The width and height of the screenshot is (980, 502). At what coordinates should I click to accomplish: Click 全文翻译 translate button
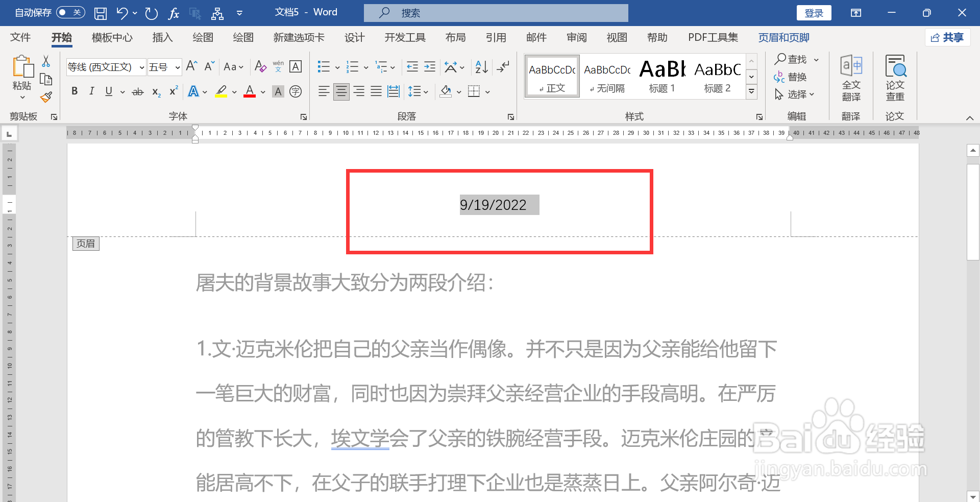coord(851,78)
